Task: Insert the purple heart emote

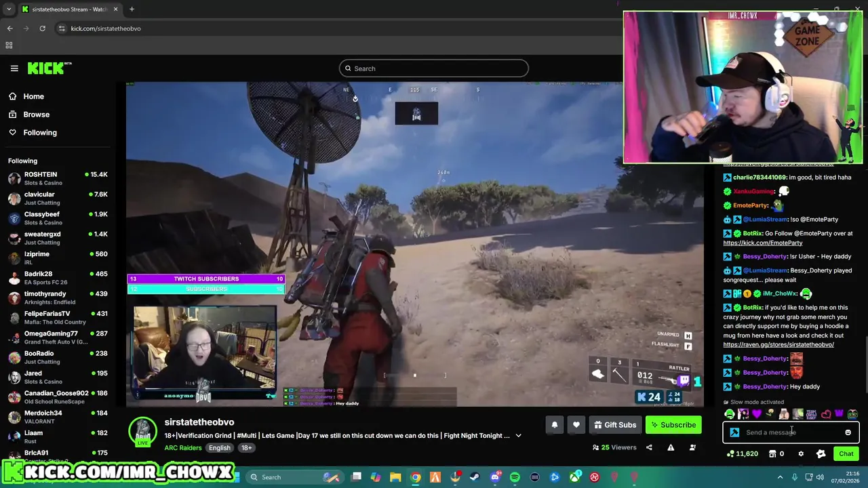Action: coord(757,414)
